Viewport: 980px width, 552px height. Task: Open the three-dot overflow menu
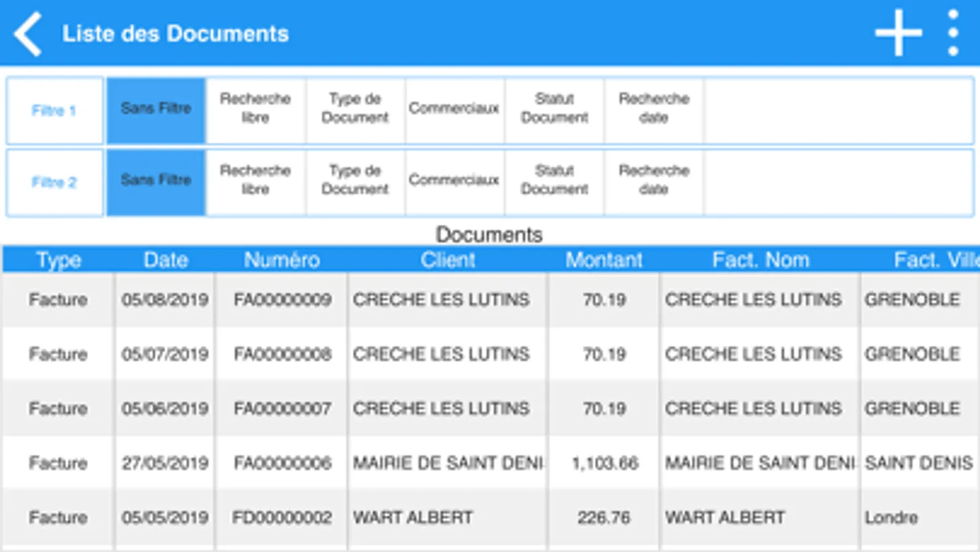(x=953, y=33)
